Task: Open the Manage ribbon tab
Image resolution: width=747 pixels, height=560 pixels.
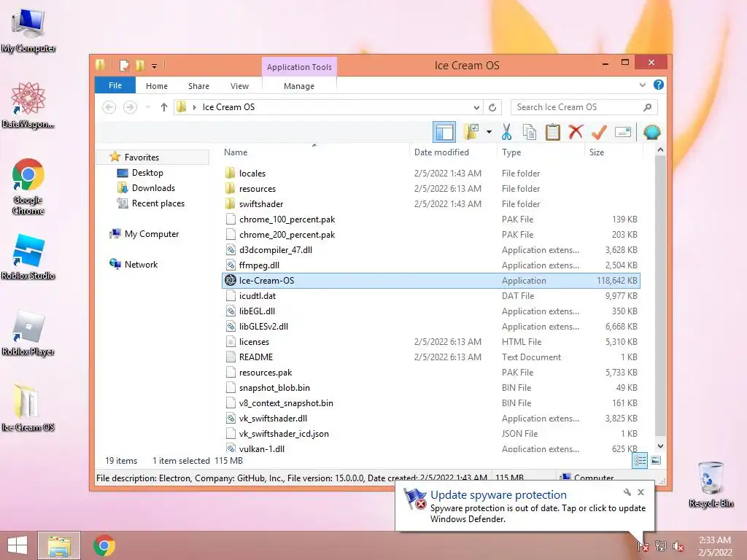Action: tap(299, 86)
